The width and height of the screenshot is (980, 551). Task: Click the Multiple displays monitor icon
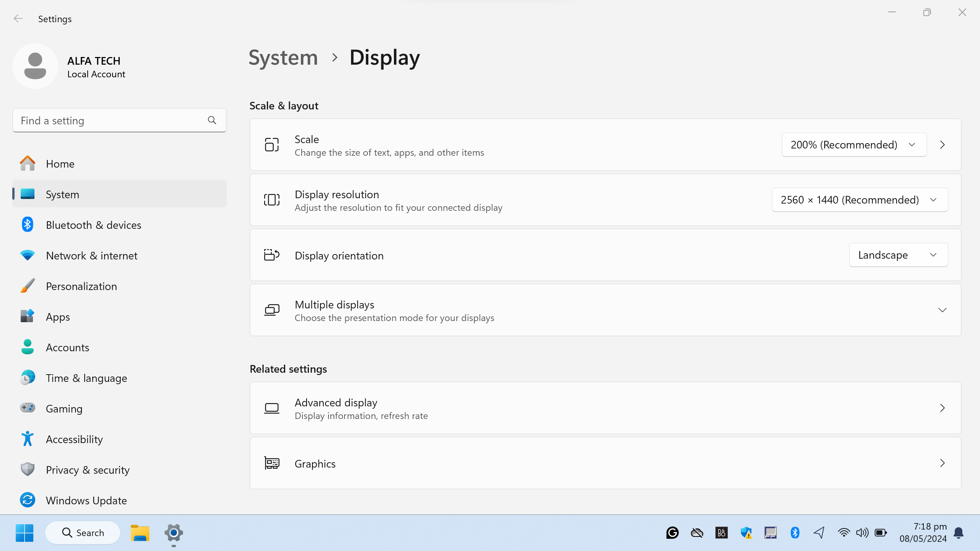[272, 310]
